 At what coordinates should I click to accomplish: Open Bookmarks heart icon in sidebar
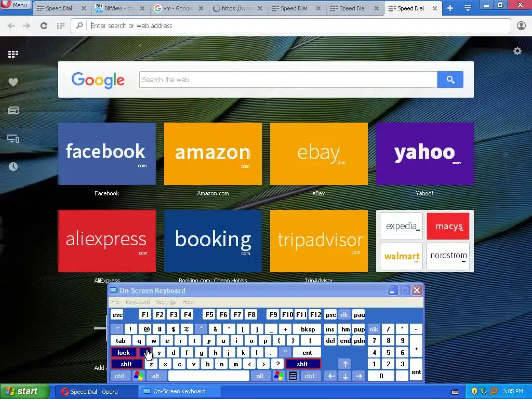13,82
